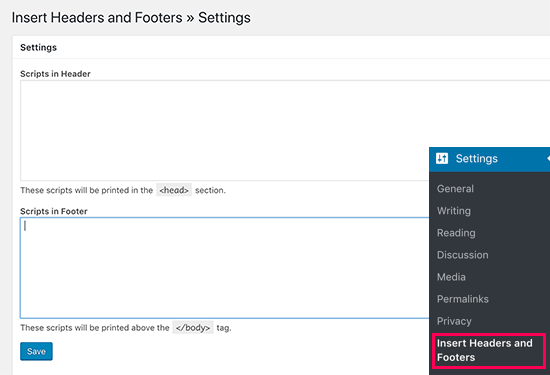Focus the Scripts in Footer textarea
The image size is (550, 375).
tap(224, 268)
